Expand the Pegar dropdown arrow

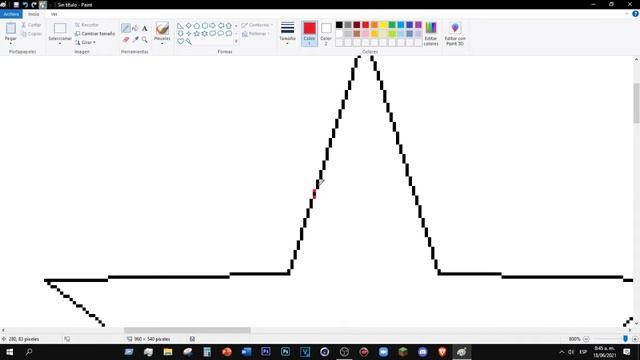tap(11, 43)
